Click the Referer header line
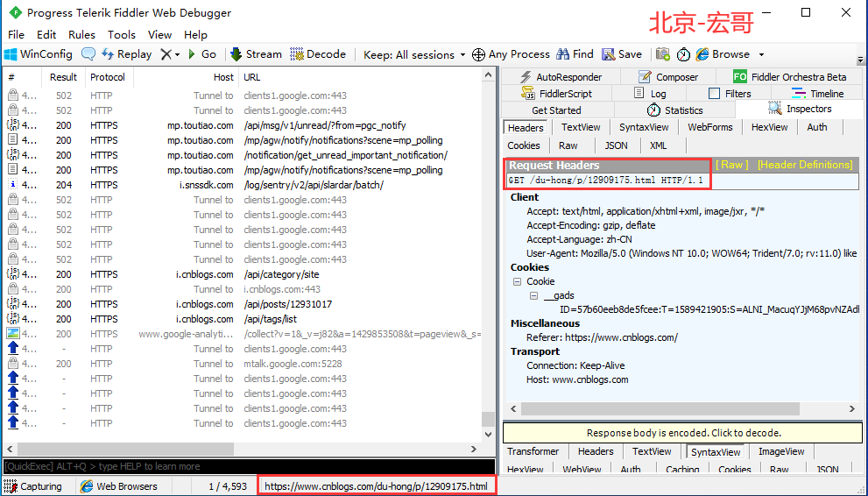 [x=602, y=337]
